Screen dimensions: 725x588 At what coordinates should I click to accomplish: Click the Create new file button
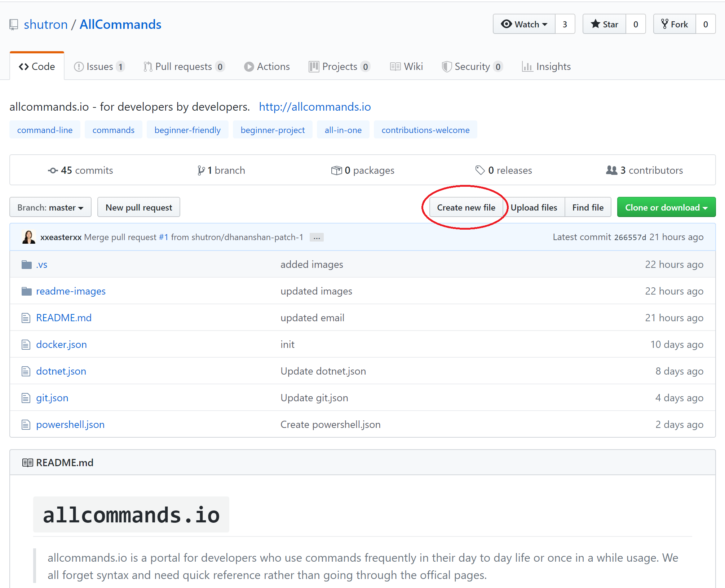click(x=466, y=207)
